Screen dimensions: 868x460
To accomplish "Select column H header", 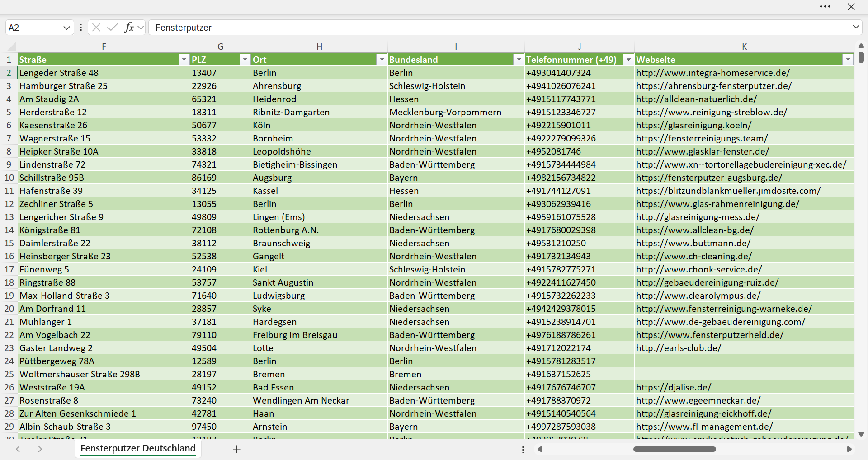I will click(319, 47).
